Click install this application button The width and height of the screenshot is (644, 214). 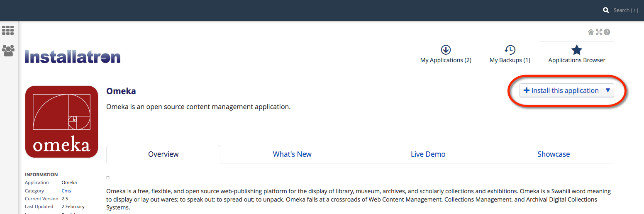(x=561, y=90)
